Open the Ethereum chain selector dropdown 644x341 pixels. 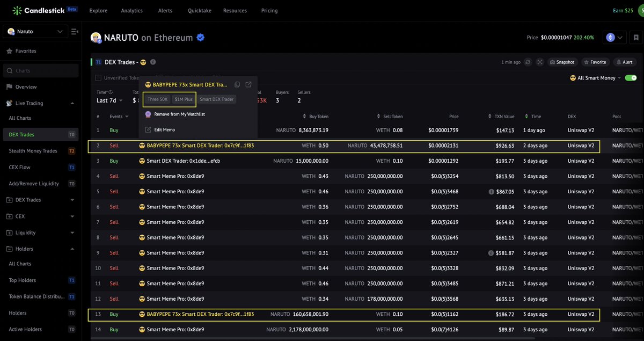pos(615,38)
